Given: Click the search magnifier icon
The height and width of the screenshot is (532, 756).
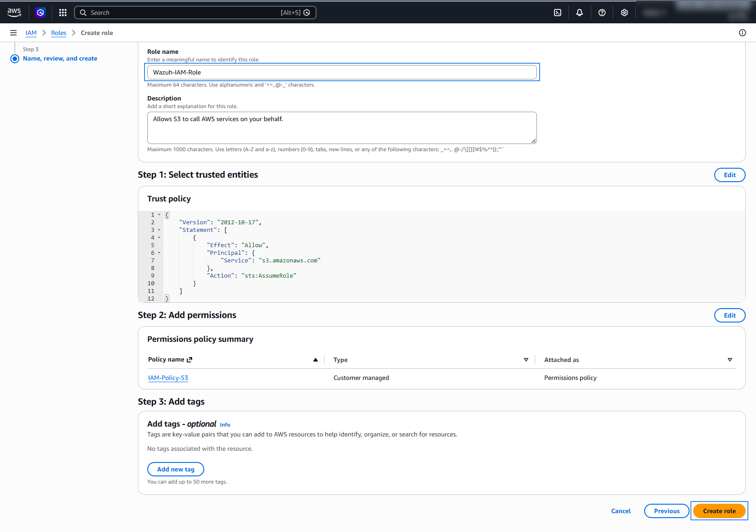Looking at the screenshot, I should pos(83,13).
